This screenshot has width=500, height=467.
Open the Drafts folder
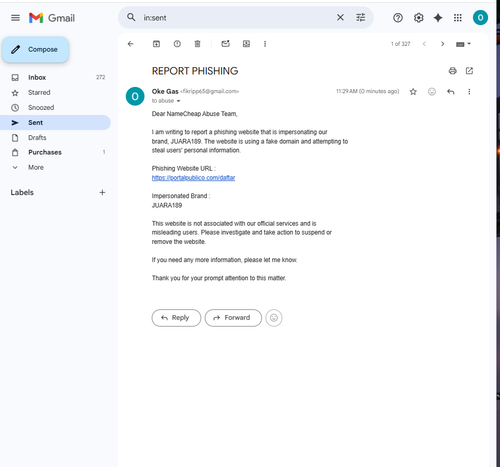[55, 137]
